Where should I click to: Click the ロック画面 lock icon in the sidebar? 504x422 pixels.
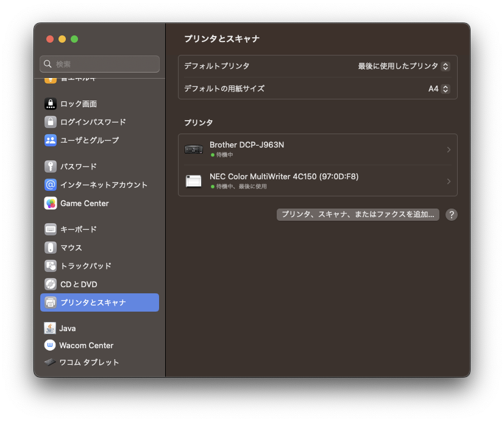(x=51, y=104)
